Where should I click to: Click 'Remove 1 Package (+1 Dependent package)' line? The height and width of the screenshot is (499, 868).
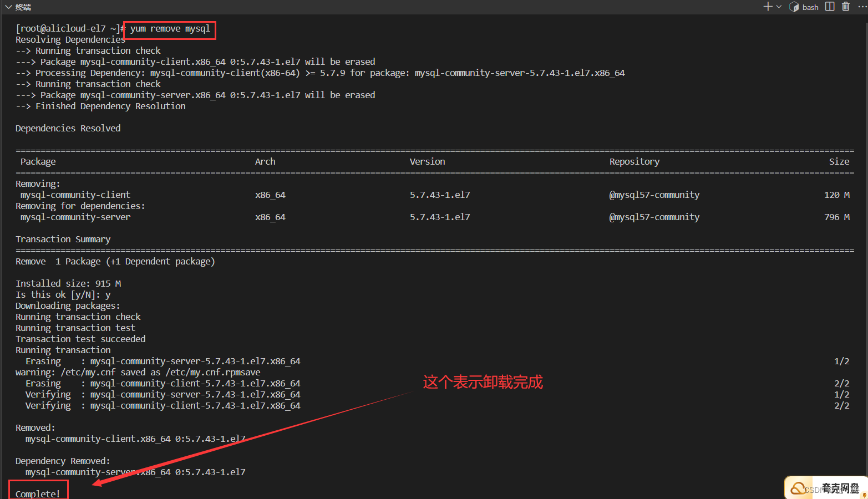115,262
